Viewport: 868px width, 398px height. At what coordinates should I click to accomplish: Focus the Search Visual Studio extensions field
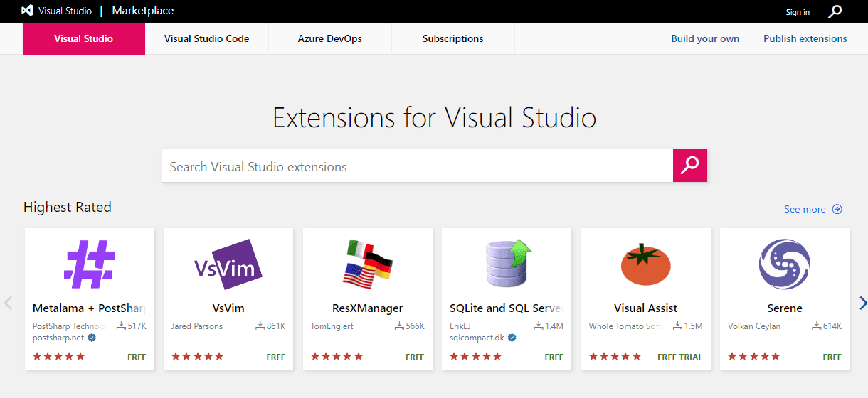click(417, 166)
